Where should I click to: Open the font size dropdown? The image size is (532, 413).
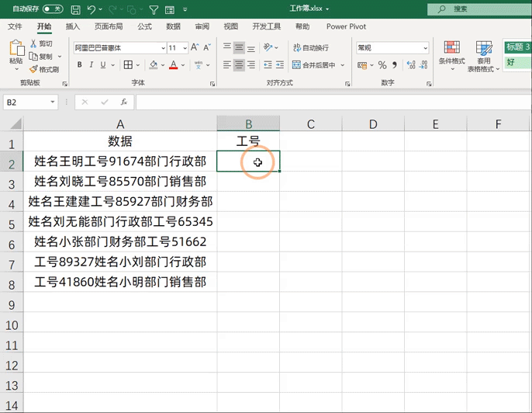pyautogui.click(x=185, y=48)
